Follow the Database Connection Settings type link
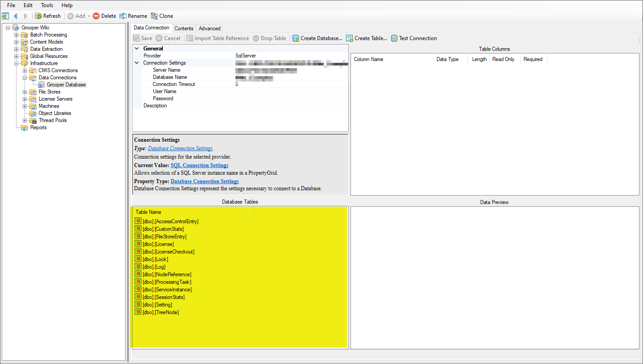This screenshot has height=364, width=643. click(180, 148)
